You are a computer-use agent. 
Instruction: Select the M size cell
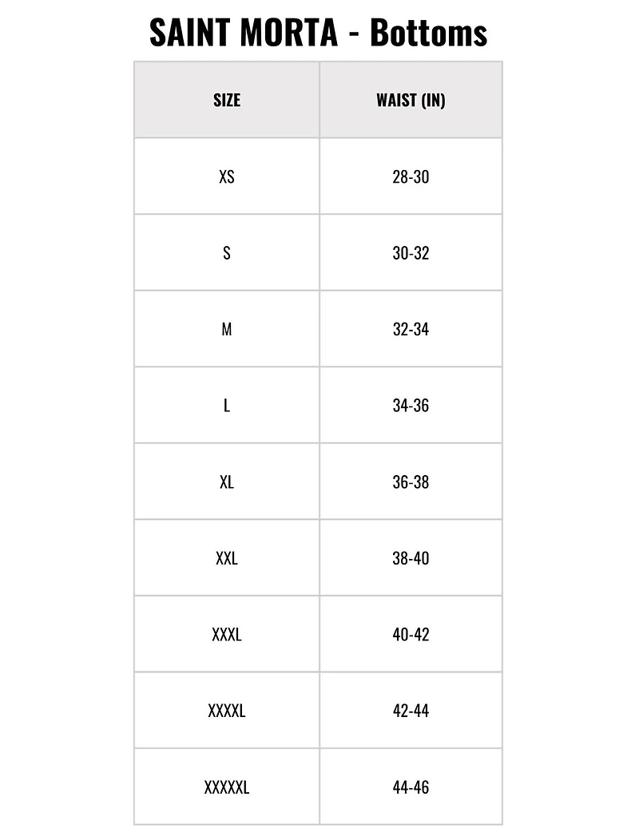[227, 329]
